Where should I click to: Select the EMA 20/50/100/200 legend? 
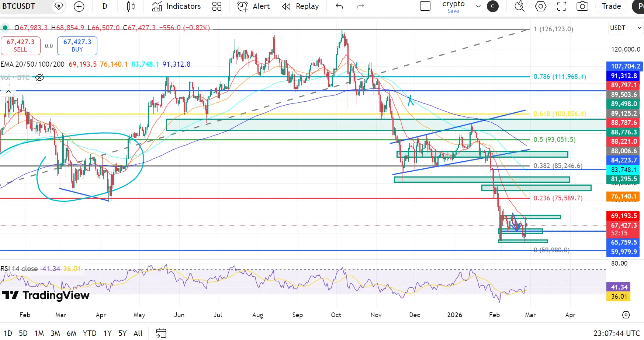pos(32,64)
